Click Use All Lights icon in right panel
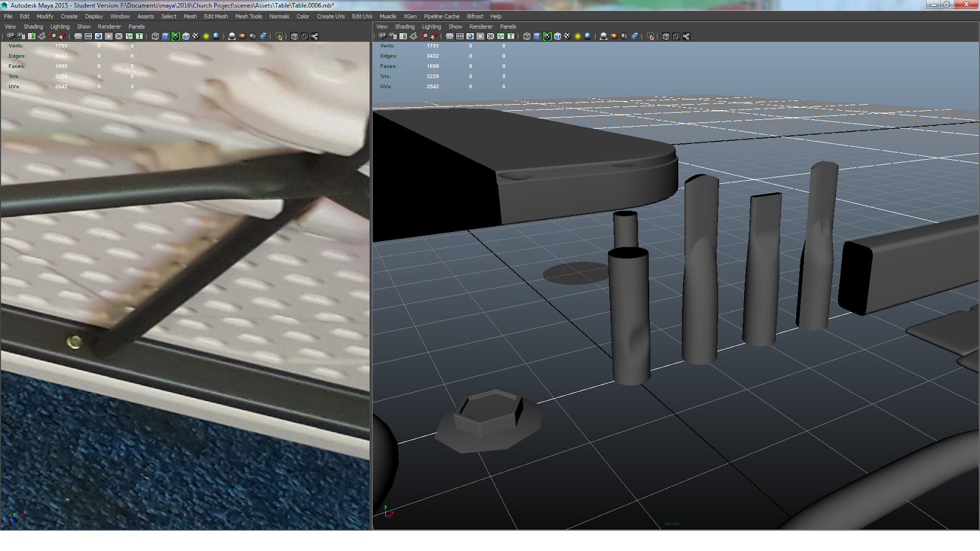Image resolution: width=980 pixels, height=551 pixels. coord(578,36)
